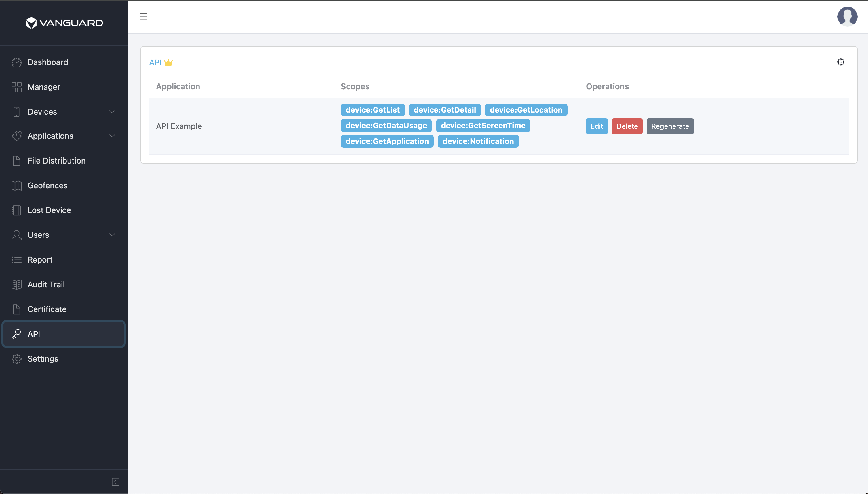The image size is (868, 494).
Task: Open the Settings menu item
Action: pos(43,359)
